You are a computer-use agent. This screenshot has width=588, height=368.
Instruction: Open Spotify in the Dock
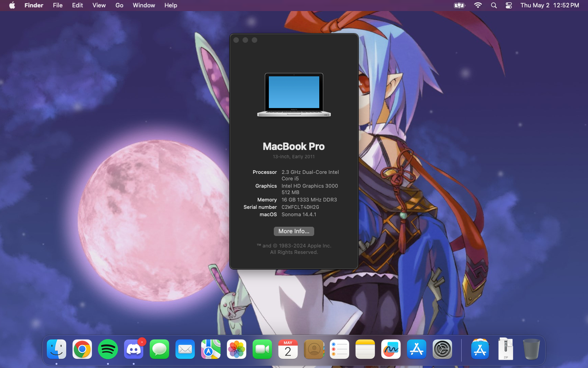108,350
